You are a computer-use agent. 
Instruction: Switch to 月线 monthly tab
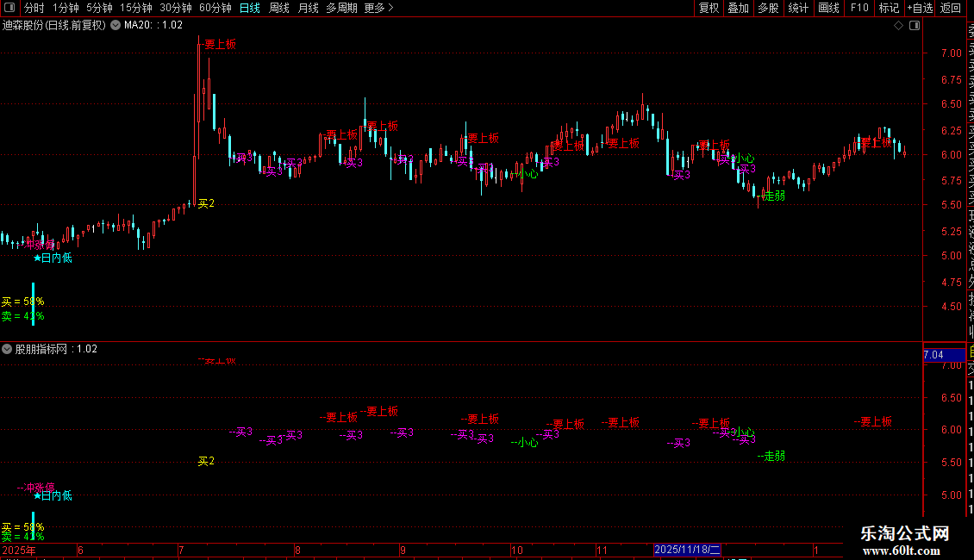[308, 8]
